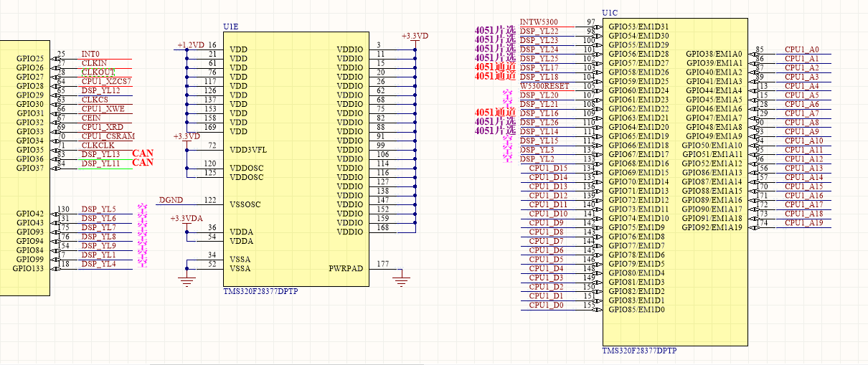Click the GPIO25 pin name
Viewport: 868px width, 365px height.
click(29, 59)
